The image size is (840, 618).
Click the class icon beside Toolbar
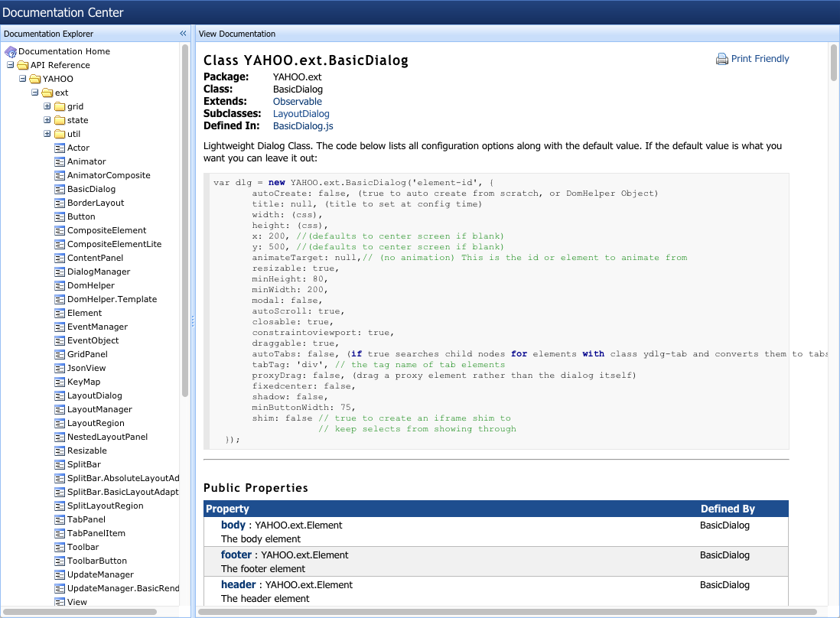60,547
